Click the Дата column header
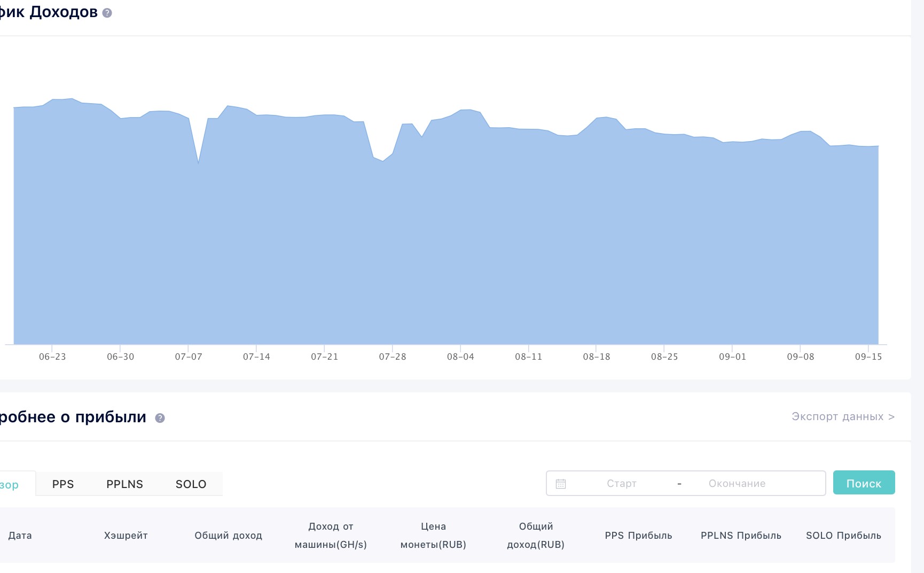The height and width of the screenshot is (573, 924). coord(20,536)
